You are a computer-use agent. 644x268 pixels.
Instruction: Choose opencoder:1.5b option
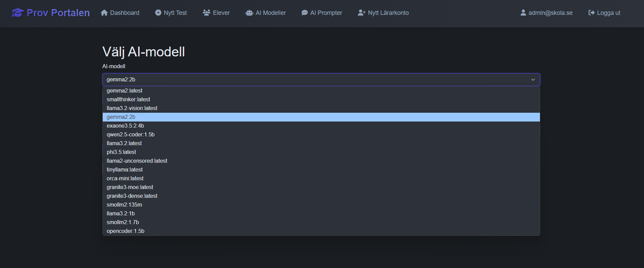click(x=321, y=231)
